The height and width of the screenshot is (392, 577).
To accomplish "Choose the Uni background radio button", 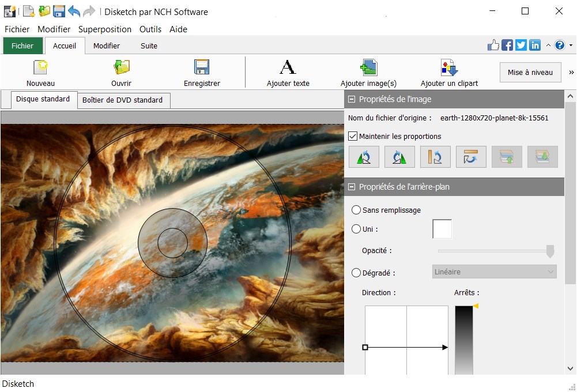I will [x=356, y=229].
